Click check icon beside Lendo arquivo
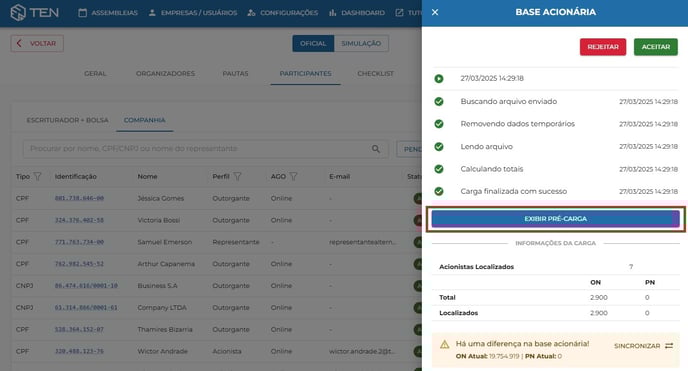 click(439, 146)
